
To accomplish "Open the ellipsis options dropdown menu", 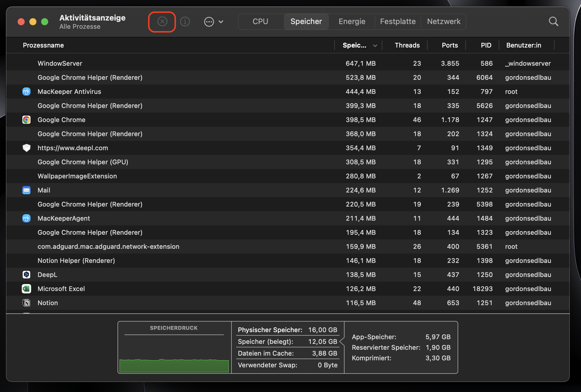I will 214,22.
